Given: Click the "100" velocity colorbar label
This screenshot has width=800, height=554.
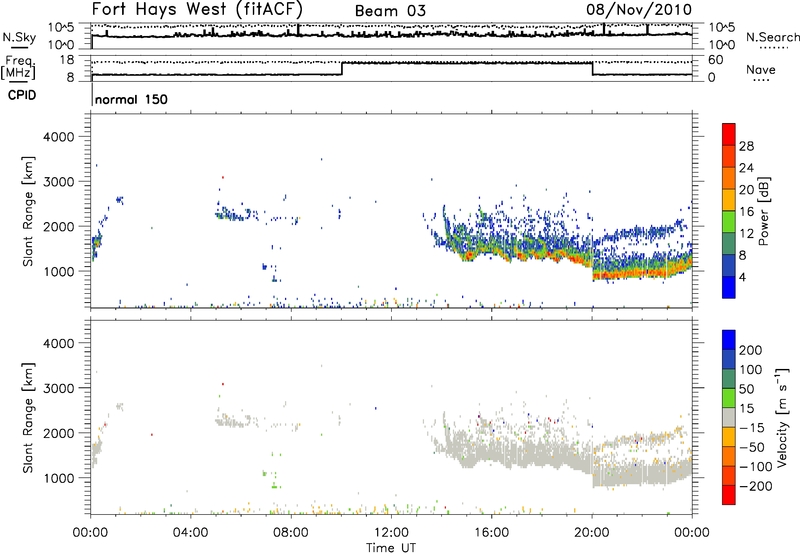Looking at the screenshot, I should point(750,370).
